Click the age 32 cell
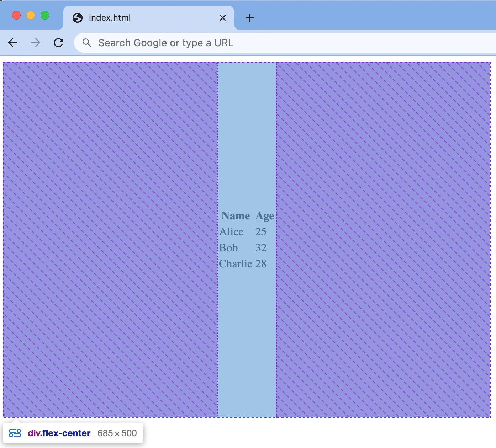 pyautogui.click(x=261, y=248)
